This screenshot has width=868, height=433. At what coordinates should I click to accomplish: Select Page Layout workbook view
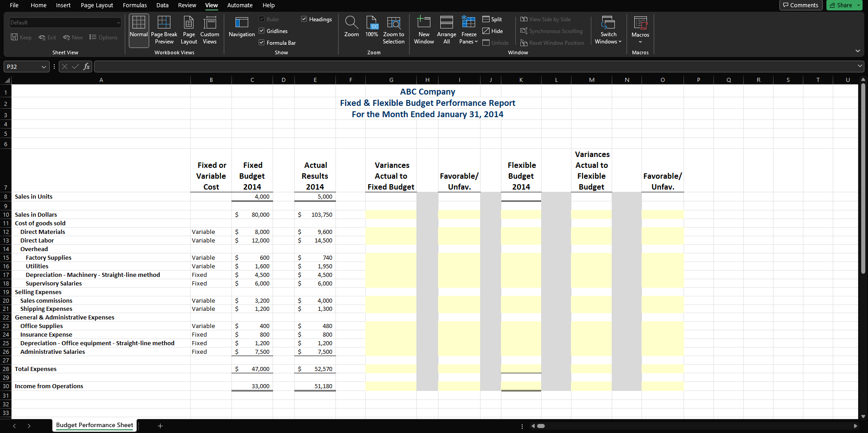coord(189,29)
